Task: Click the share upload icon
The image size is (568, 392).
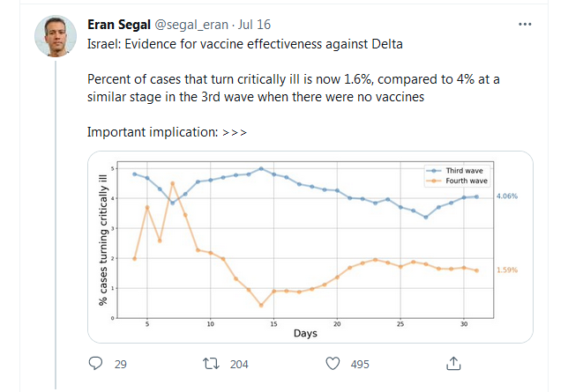Action: click(452, 363)
